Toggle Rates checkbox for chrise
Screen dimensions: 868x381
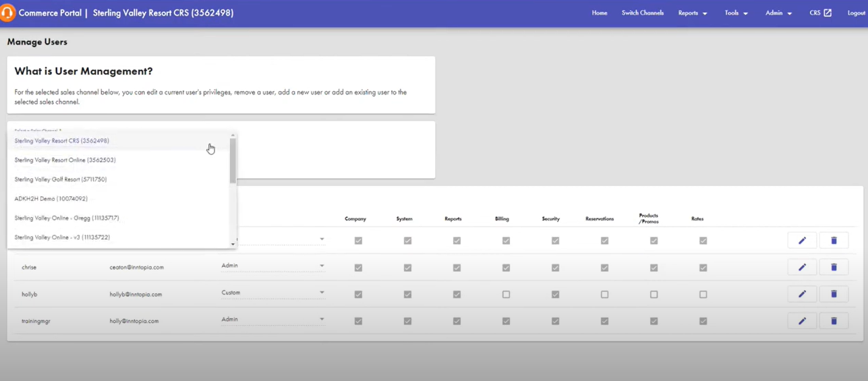pos(703,268)
